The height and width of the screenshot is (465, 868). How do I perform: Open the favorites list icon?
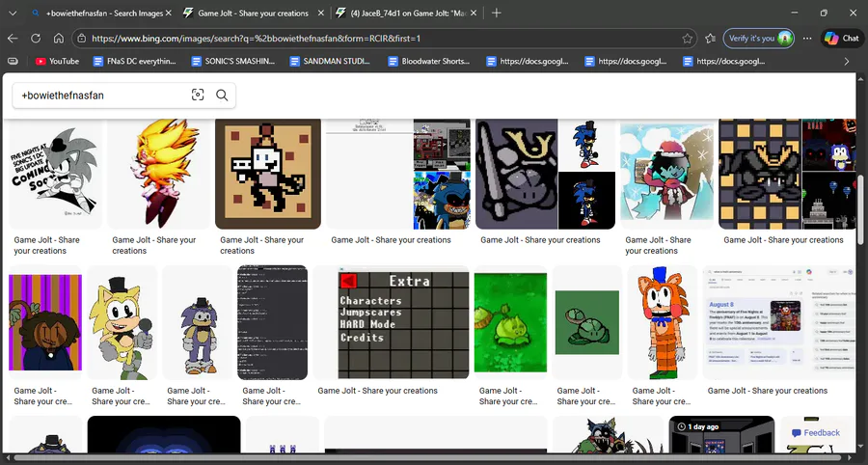pyautogui.click(x=711, y=39)
